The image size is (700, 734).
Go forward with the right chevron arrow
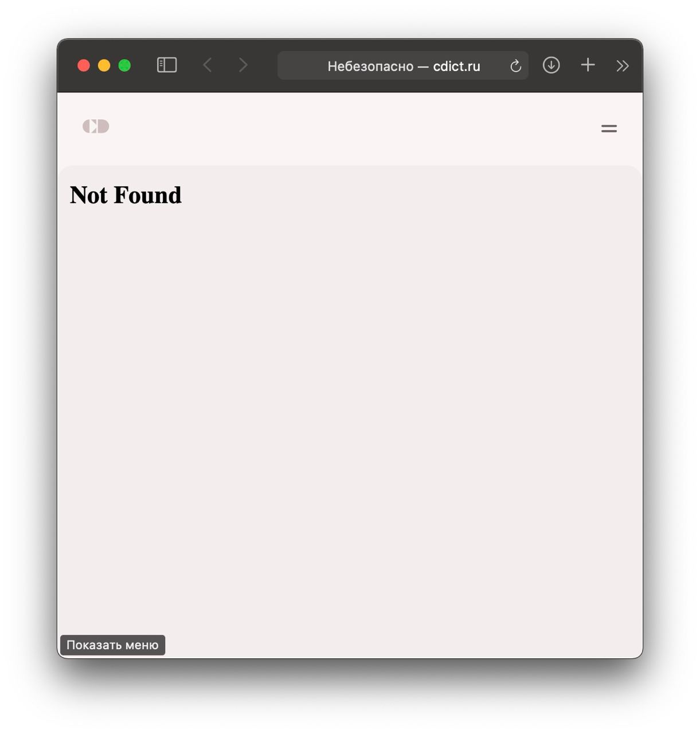(243, 65)
